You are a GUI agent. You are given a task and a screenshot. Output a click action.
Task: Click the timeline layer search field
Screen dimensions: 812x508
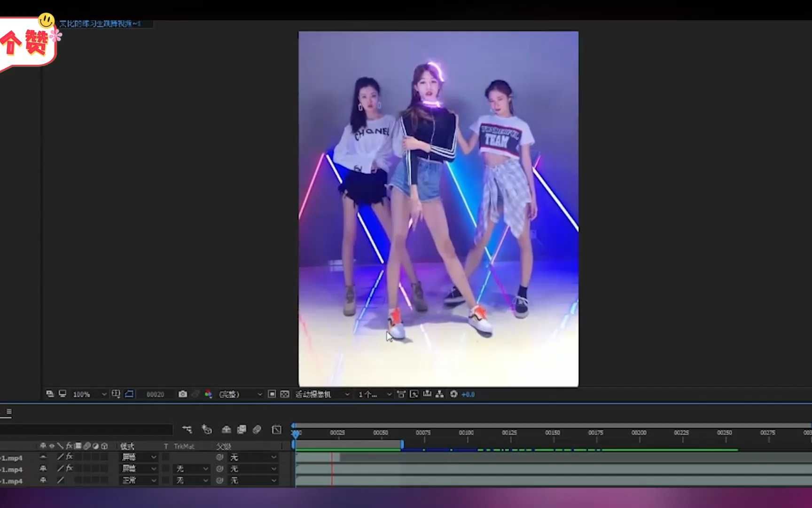[x=86, y=429]
